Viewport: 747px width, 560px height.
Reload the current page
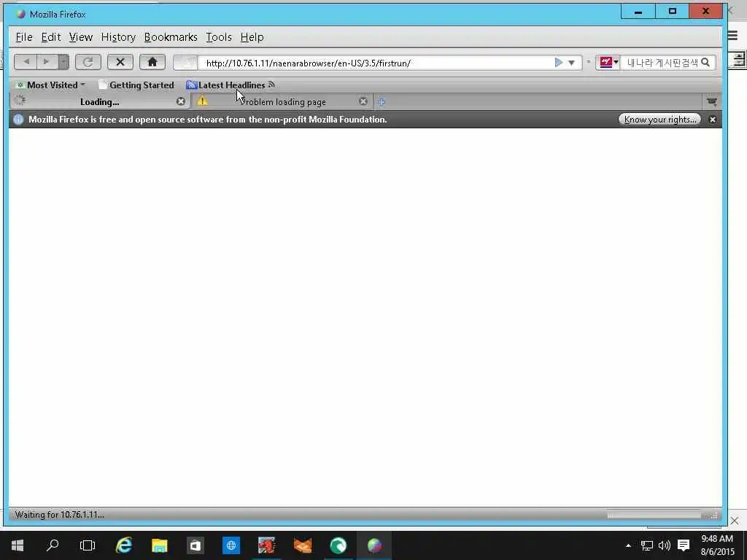point(88,62)
